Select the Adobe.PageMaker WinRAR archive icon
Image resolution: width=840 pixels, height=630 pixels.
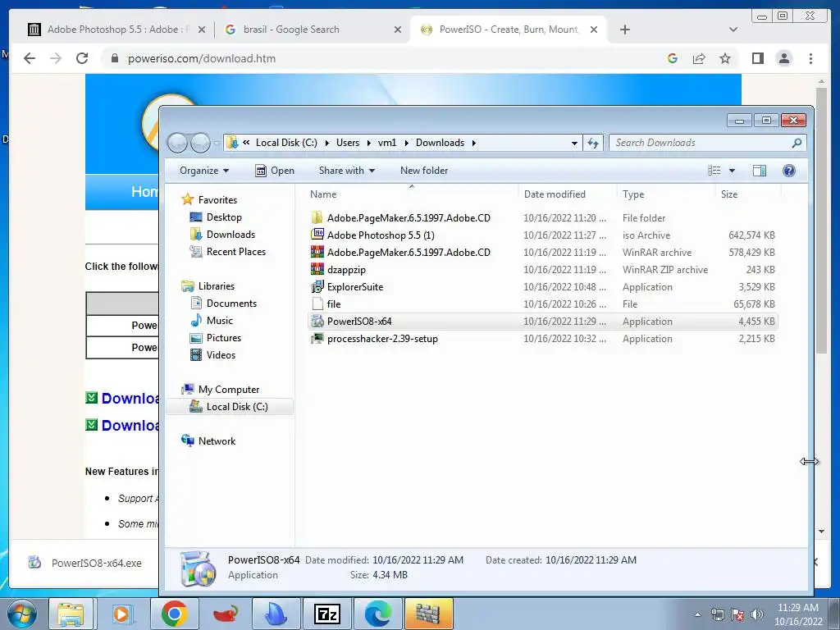tap(317, 253)
